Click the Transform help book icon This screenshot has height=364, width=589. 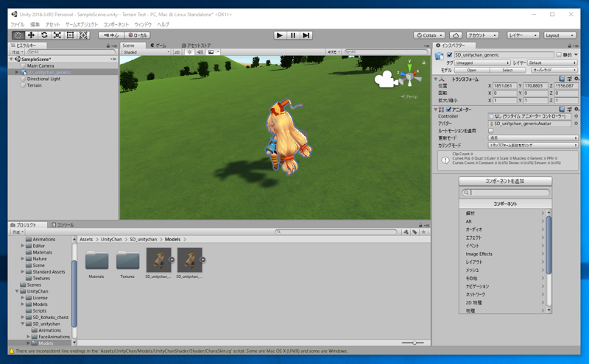(562, 79)
